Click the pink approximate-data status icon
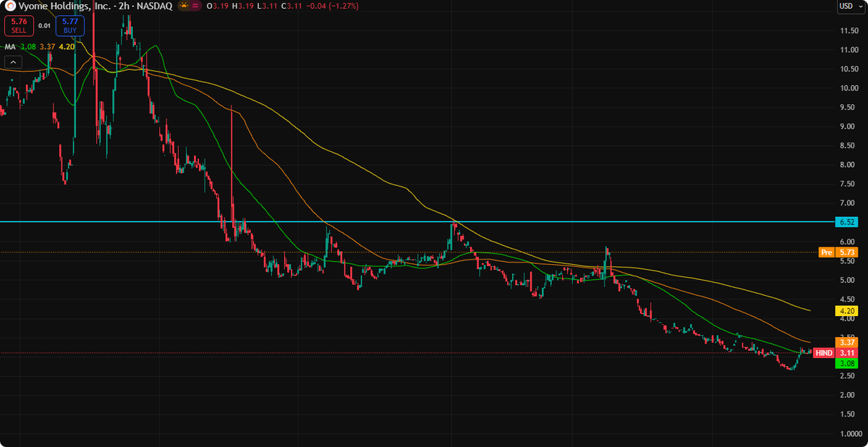 (x=197, y=6)
